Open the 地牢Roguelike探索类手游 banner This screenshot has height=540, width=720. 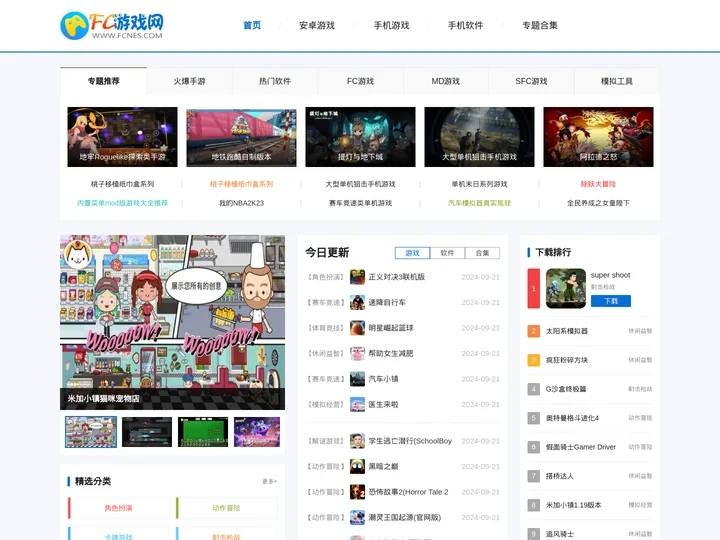tap(122, 137)
